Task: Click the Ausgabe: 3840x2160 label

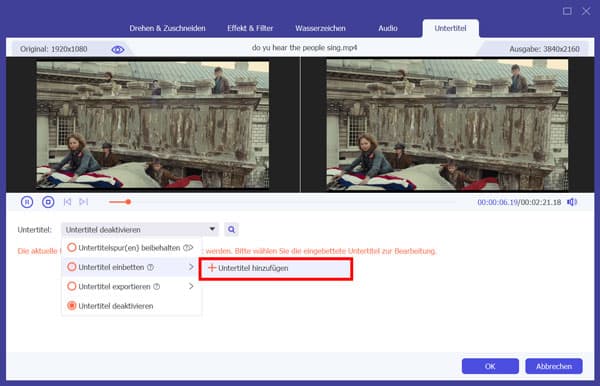Action: (545, 49)
